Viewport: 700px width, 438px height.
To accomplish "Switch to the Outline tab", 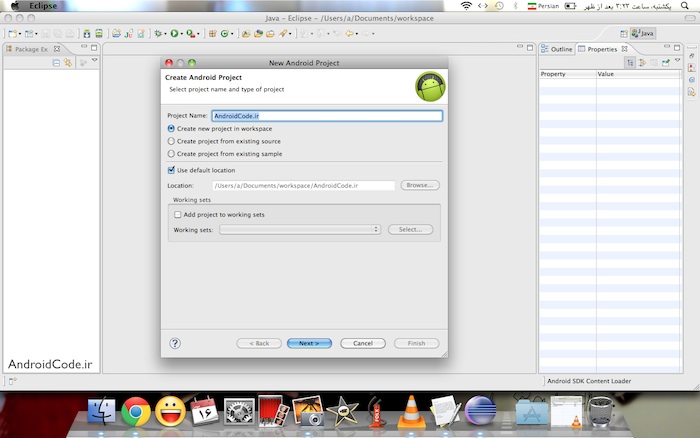I will [x=560, y=48].
